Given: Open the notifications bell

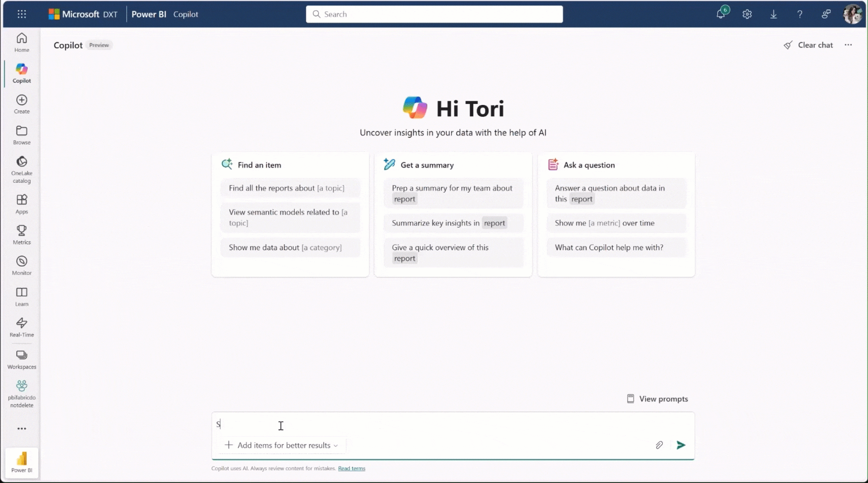Looking at the screenshot, I should (721, 14).
